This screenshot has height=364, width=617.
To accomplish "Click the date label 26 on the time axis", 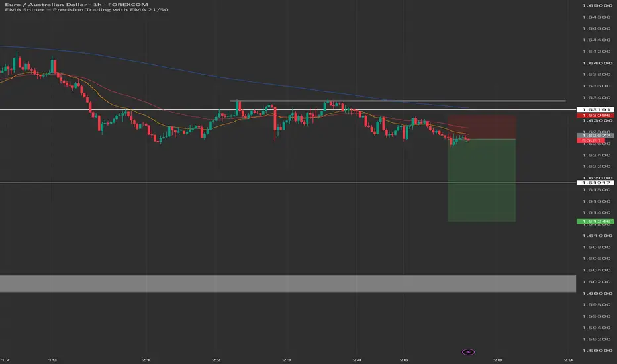I will click(404, 360).
